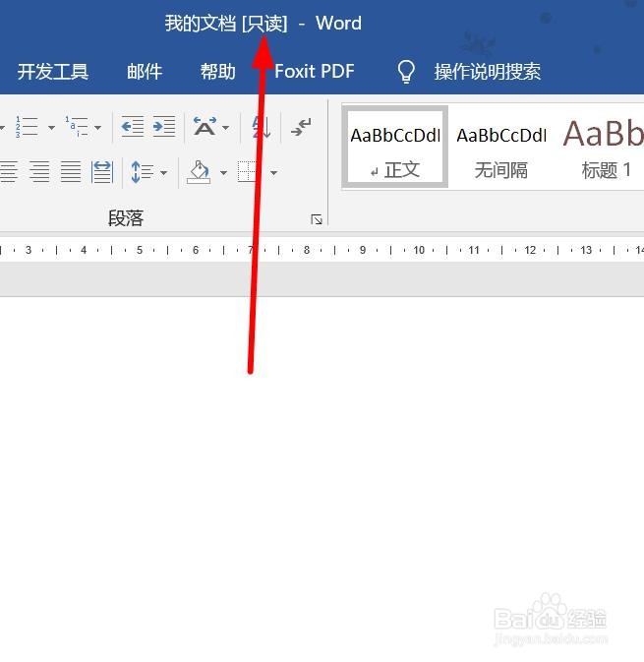
Task: Click the 操作说明搜索 search box
Action: point(488,72)
